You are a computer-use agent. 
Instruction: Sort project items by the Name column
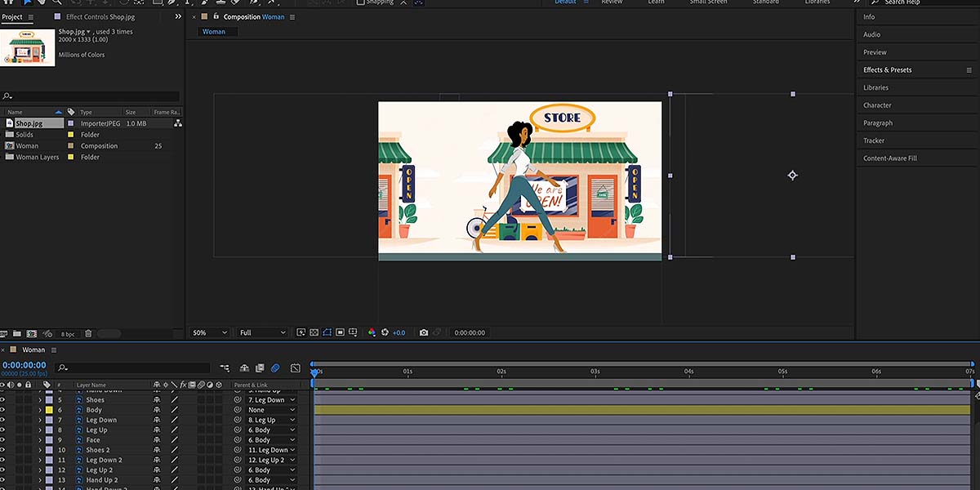click(15, 112)
